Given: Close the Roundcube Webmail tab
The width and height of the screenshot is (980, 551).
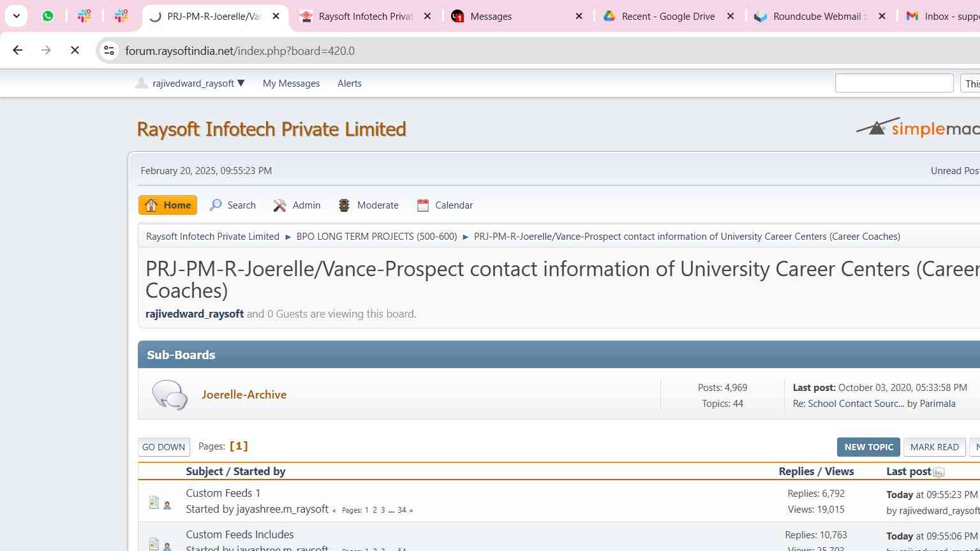Looking at the screenshot, I should [x=882, y=16].
